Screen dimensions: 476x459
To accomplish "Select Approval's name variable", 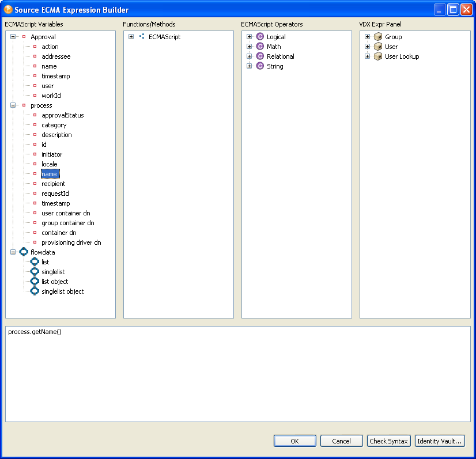I will pyautogui.click(x=49, y=66).
